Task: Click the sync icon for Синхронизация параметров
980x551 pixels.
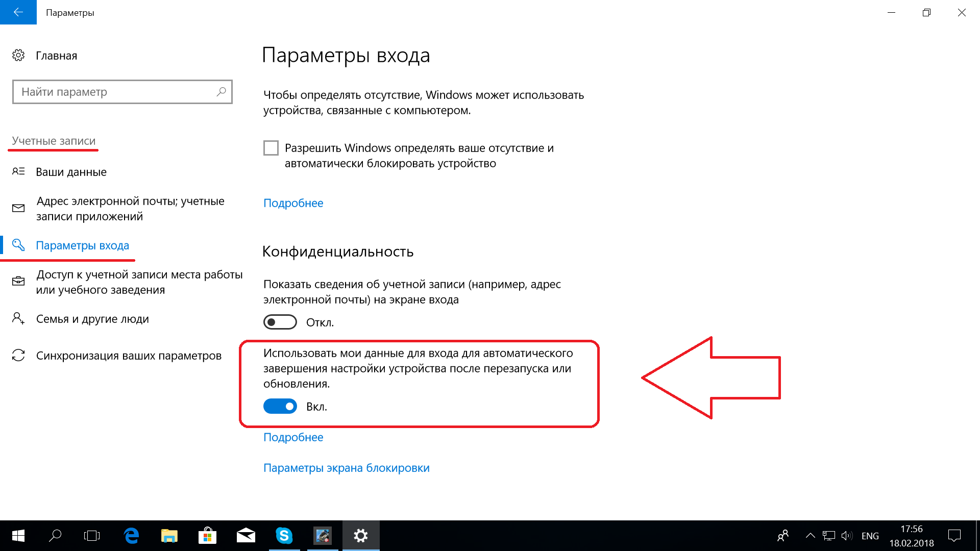Action: pyautogui.click(x=18, y=355)
